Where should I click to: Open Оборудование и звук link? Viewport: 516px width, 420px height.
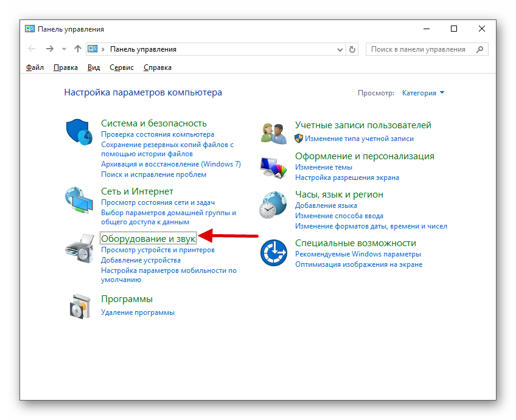148,239
